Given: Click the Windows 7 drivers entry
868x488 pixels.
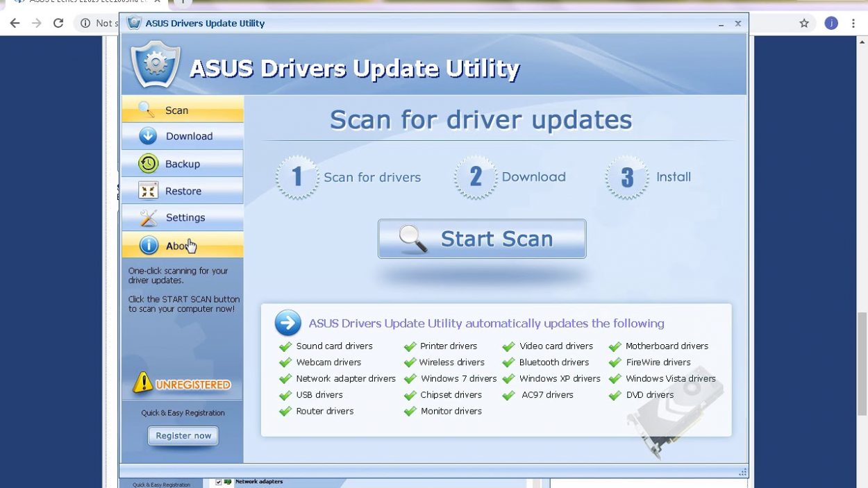Looking at the screenshot, I should pyautogui.click(x=451, y=378).
